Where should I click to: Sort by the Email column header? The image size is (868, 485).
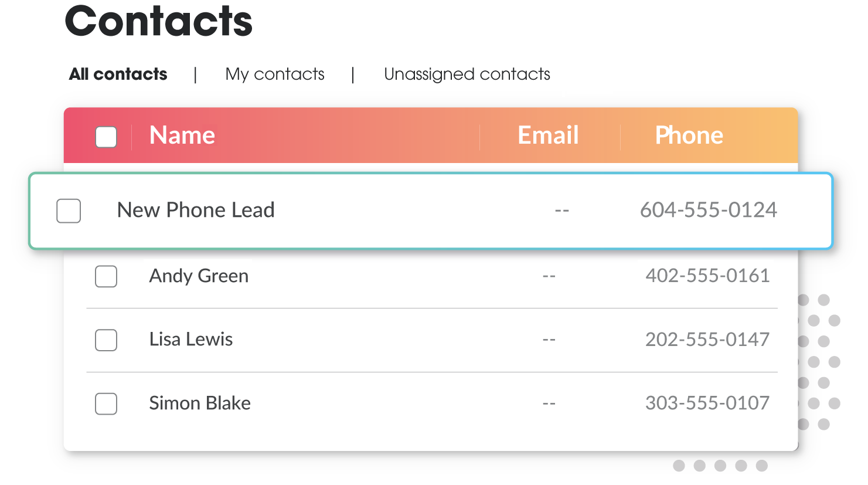(548, 135)
